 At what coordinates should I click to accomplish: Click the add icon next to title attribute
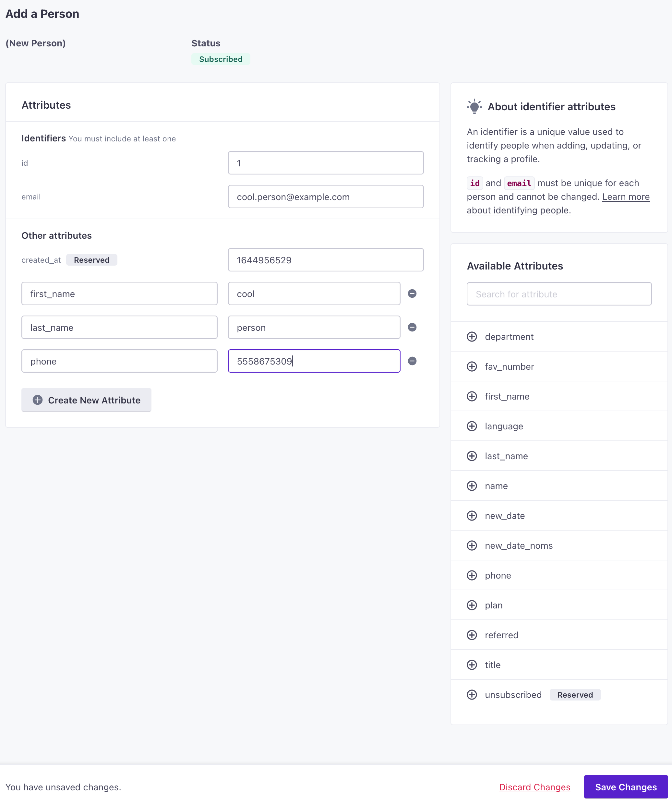[x=472, y=664]
